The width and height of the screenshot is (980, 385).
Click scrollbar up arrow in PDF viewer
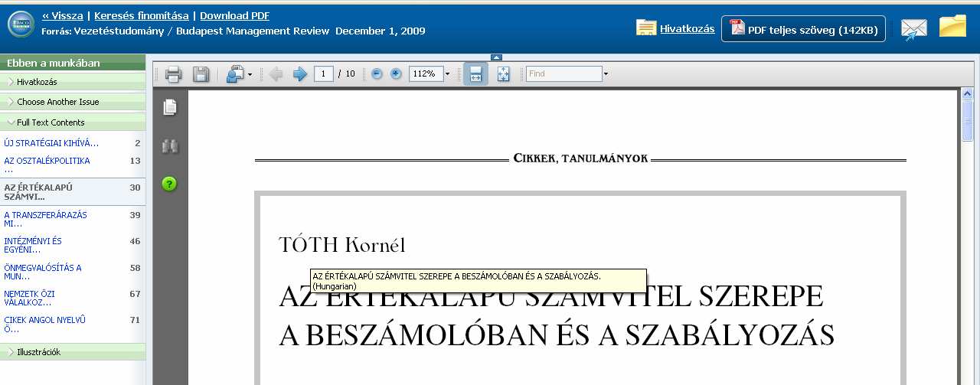(967, 95)
